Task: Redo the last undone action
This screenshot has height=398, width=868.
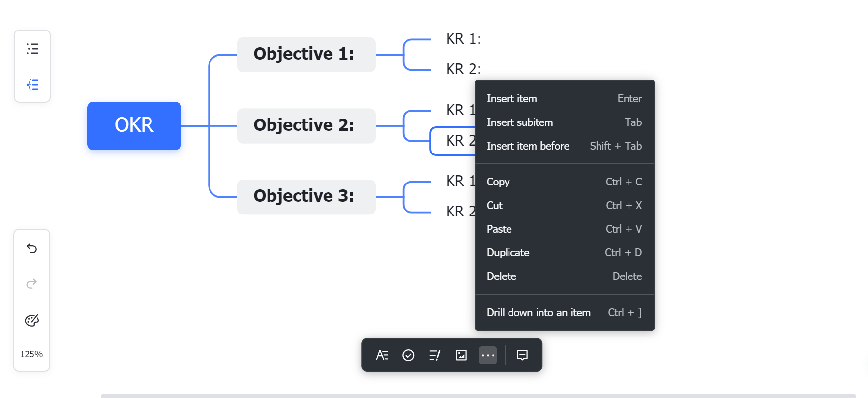Action: tap(31, 284)
